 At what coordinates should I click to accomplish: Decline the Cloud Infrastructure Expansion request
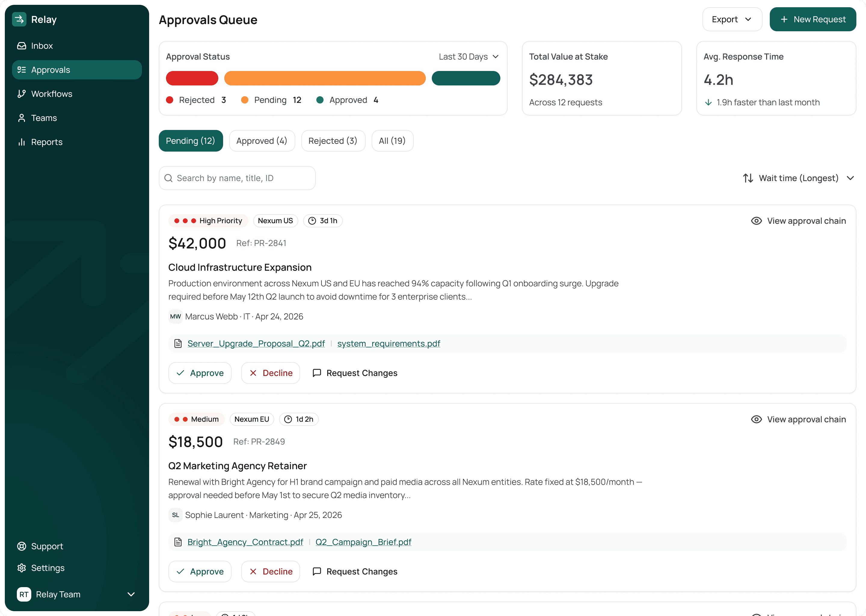coord(270,373)
